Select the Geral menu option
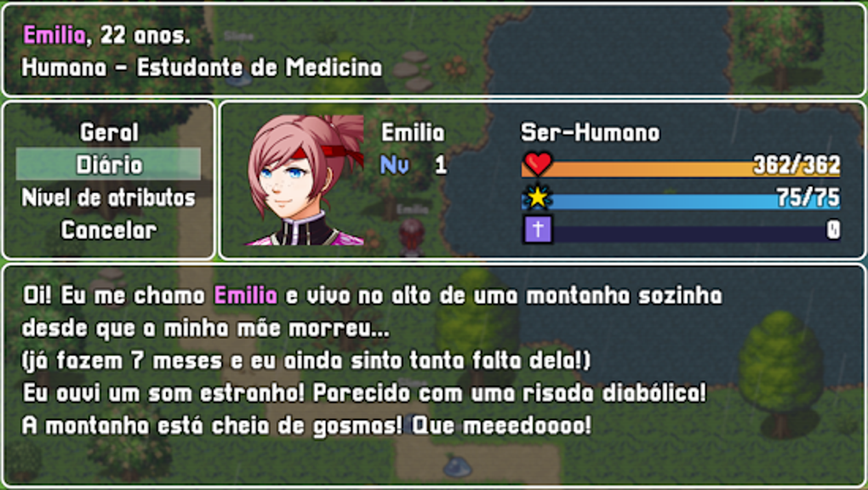Screen dimensions: 868x490 [109, 132]
